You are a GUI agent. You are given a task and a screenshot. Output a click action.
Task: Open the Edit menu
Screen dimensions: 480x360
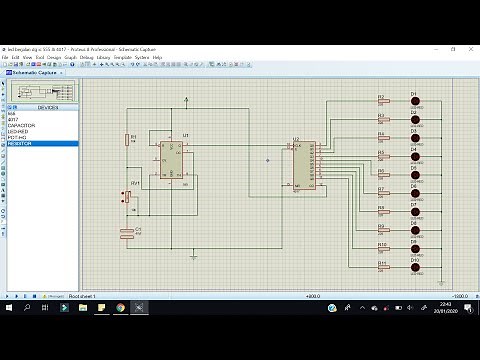point(15,57)
